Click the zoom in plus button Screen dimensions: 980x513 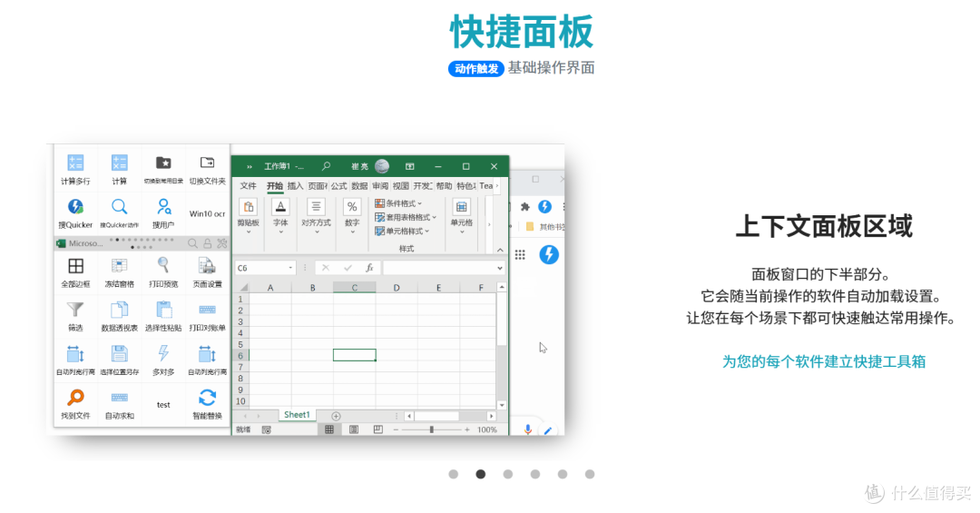[467, 429]
